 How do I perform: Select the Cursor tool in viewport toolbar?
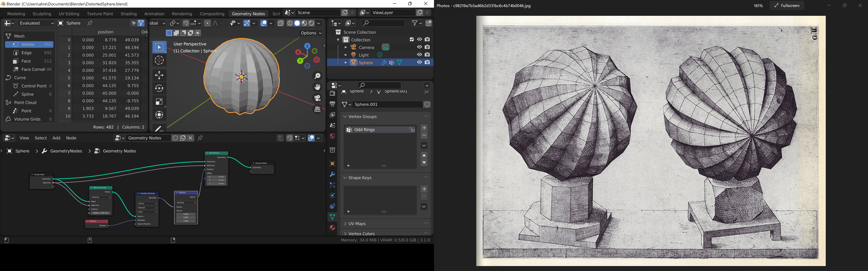click(159, 61)
